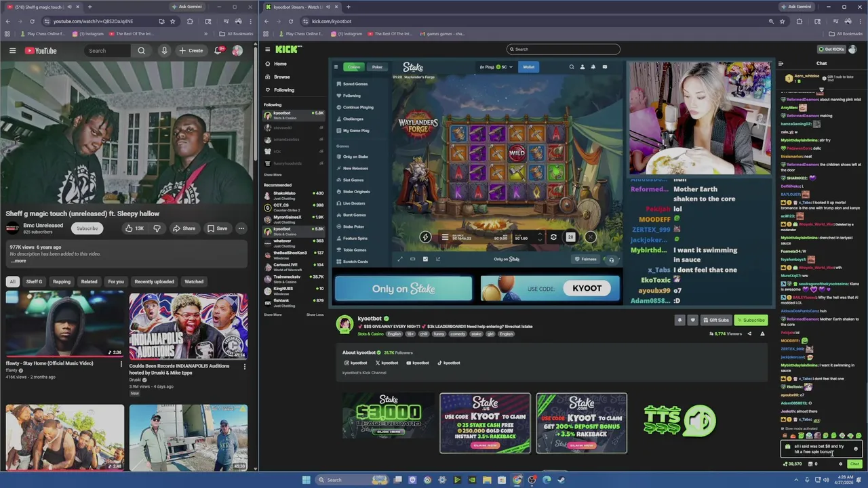The width and height of the screenshot is (868, 488).
Task: Open YouTube account avatar menu
Action: 237,51
